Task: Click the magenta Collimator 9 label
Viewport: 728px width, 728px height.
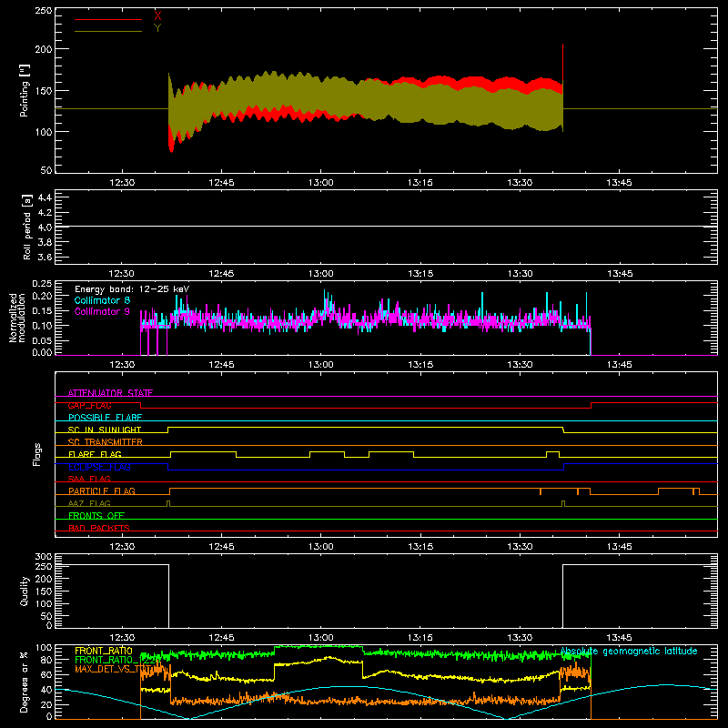Action: [102, 311]
